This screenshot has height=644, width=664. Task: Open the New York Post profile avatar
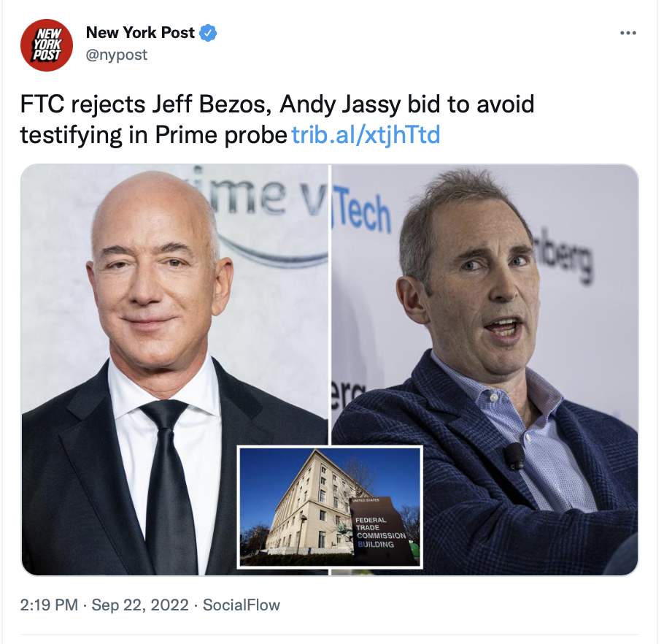pos(47,45)
